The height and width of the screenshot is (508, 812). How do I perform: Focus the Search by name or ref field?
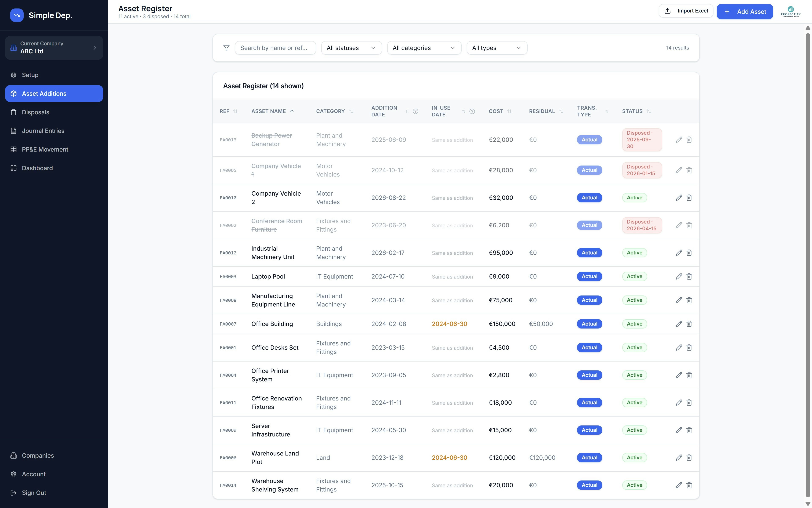point(276,48)
